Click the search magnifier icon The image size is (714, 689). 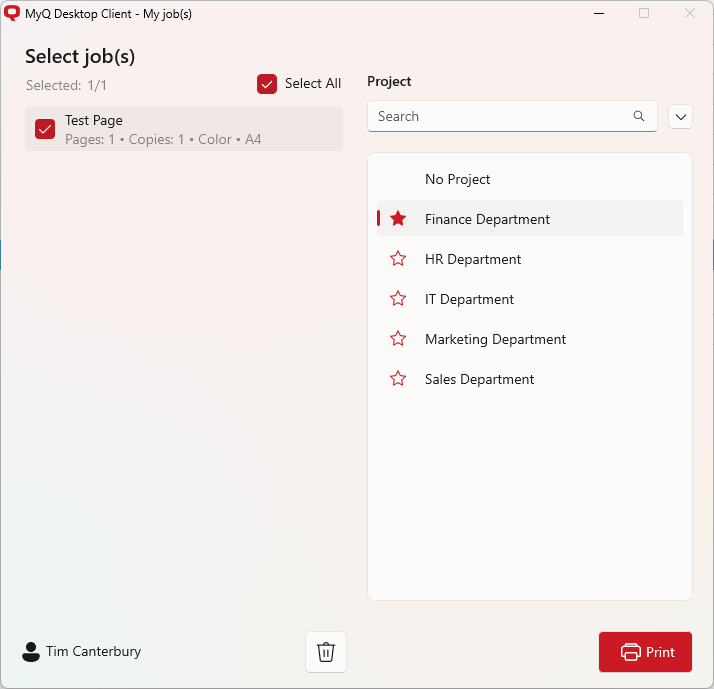click(639, 116)
